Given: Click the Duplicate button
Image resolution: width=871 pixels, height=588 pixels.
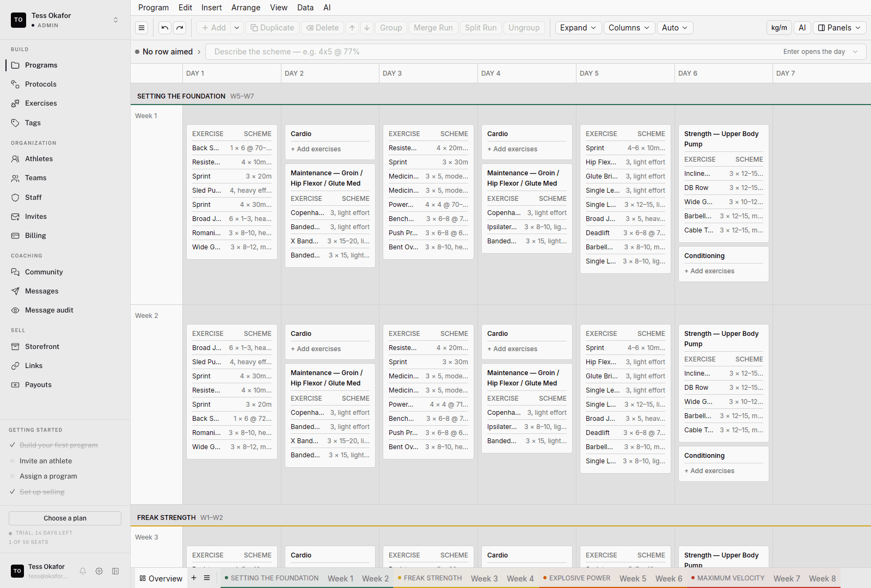Looking at the screenshot, I should coord(272,28).
